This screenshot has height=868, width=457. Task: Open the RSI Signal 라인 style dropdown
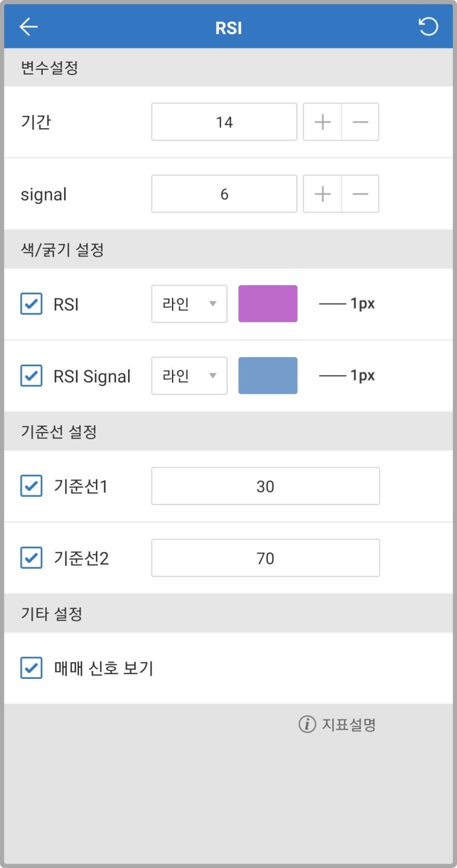pos(189,375)
